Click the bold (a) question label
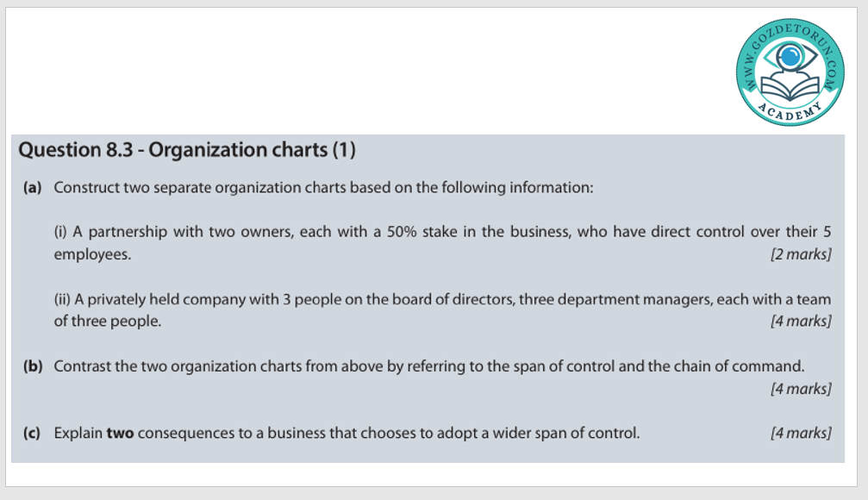868x500 pixels. point(33,188)
